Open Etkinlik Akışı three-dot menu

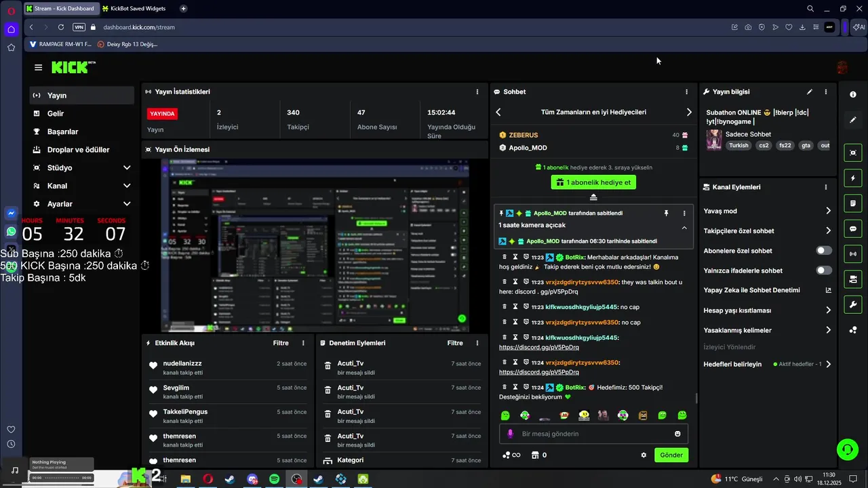click(x=303, y=343)
